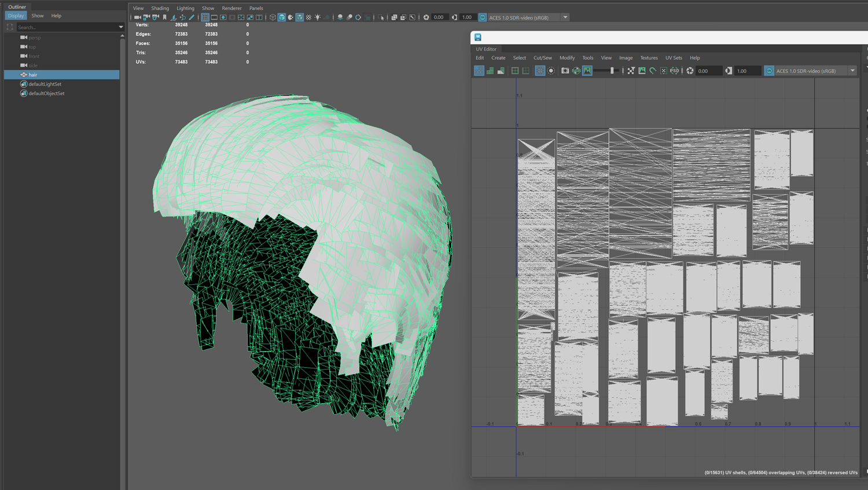Select defaultLightSet in the Outliner
Viewport: 868px width, 490px height.
click(x=45, y=84)
